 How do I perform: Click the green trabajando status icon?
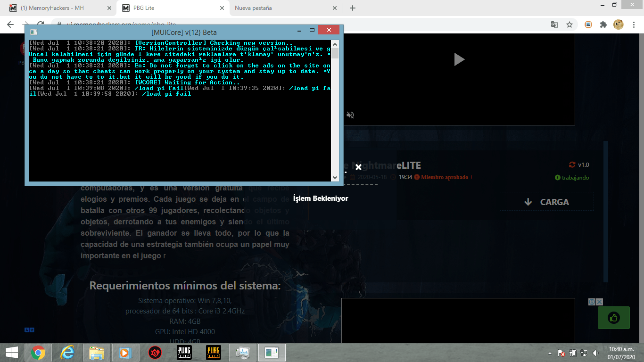[x=558, y=178]
